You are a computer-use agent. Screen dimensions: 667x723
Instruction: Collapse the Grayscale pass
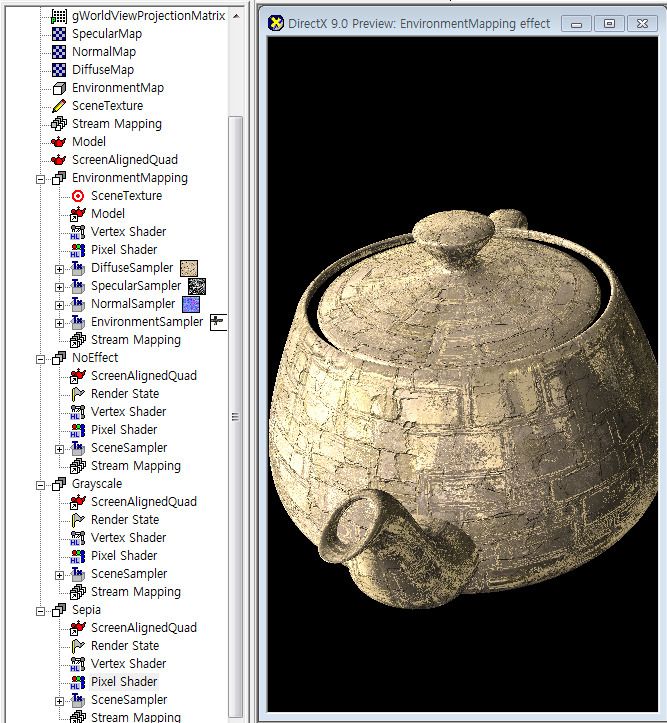tap(41, 485)
